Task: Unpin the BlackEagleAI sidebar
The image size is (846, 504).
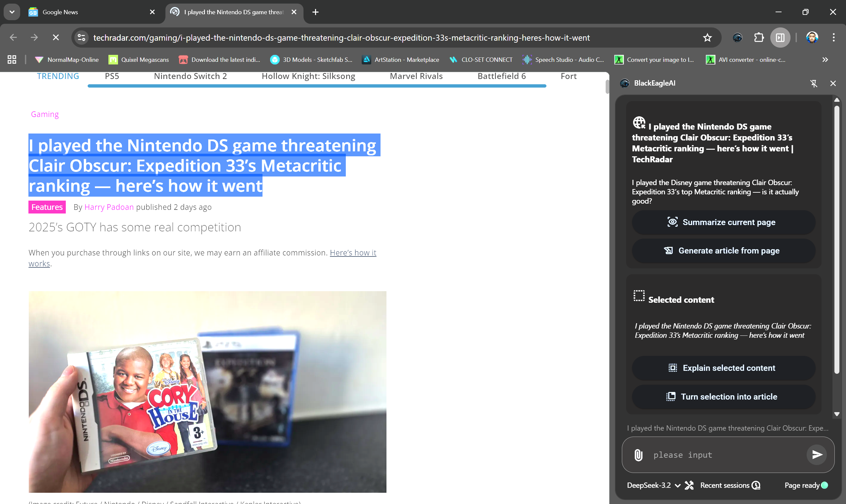Action: point(814,83)
